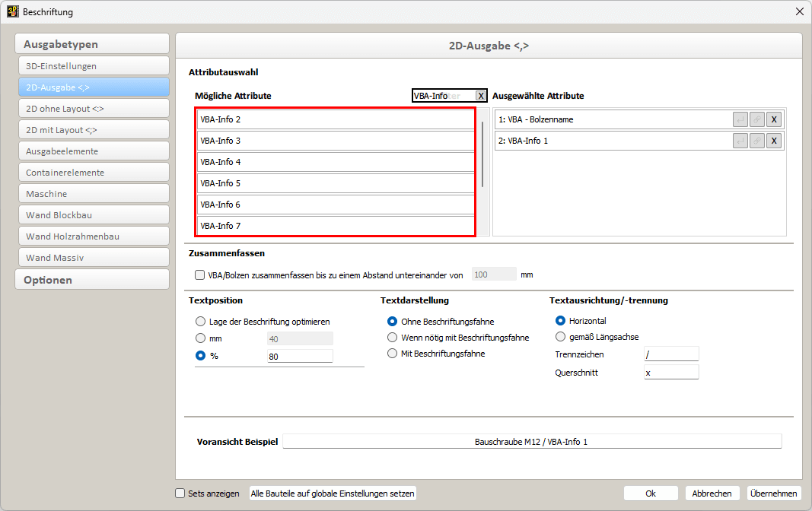Image resolution: width=812 pixels, height=511 pixels.
Task: Click scrollbar of Mögliche Attribute list
Action: [x=482, y=154]
